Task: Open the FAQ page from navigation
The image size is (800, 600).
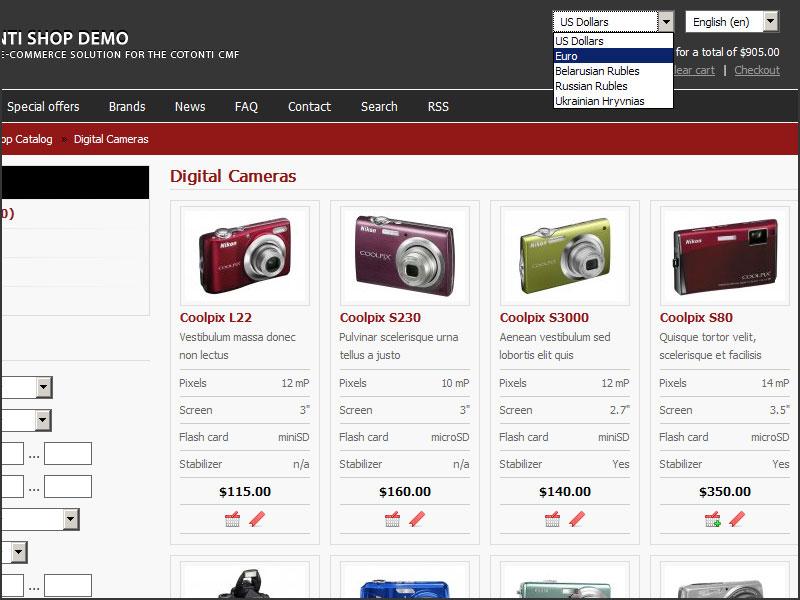Action: (246, 107)
